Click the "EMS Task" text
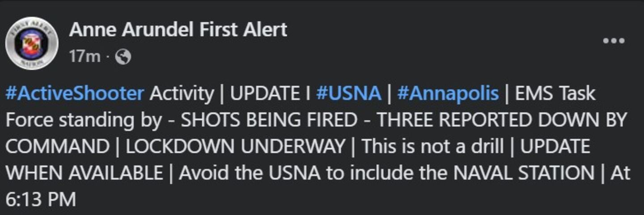 555,94
